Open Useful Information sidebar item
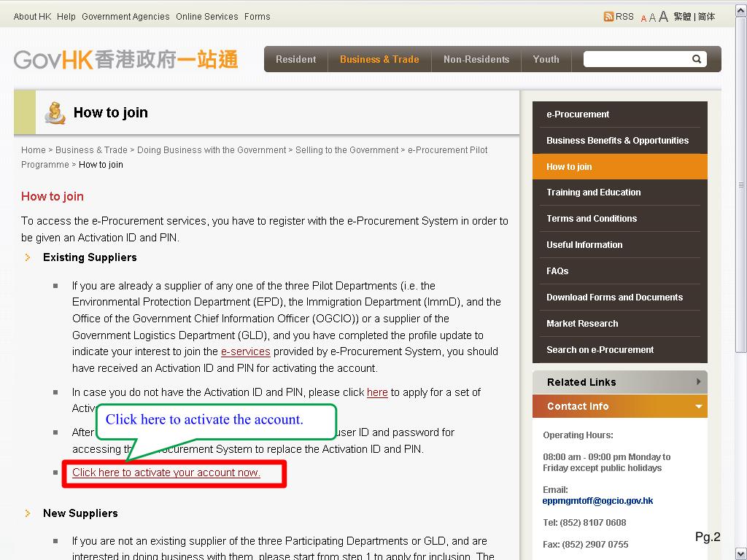Image resolution: width=747 pixels, height=560 pixels. tap(620, 245)
